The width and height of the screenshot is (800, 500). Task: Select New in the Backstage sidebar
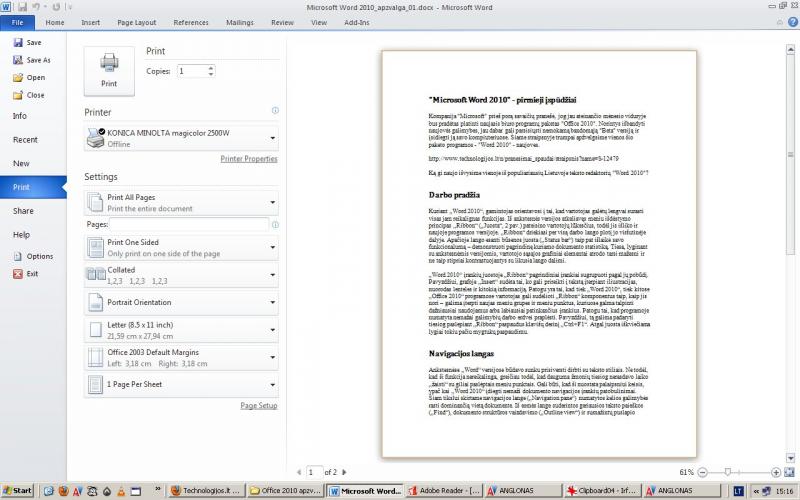pos(33,163)
